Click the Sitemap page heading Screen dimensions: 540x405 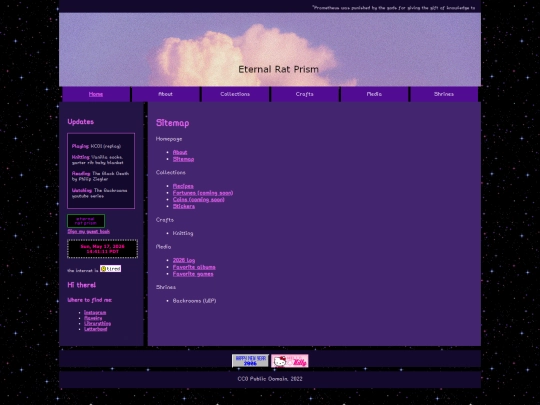click(x=173, y=123)
